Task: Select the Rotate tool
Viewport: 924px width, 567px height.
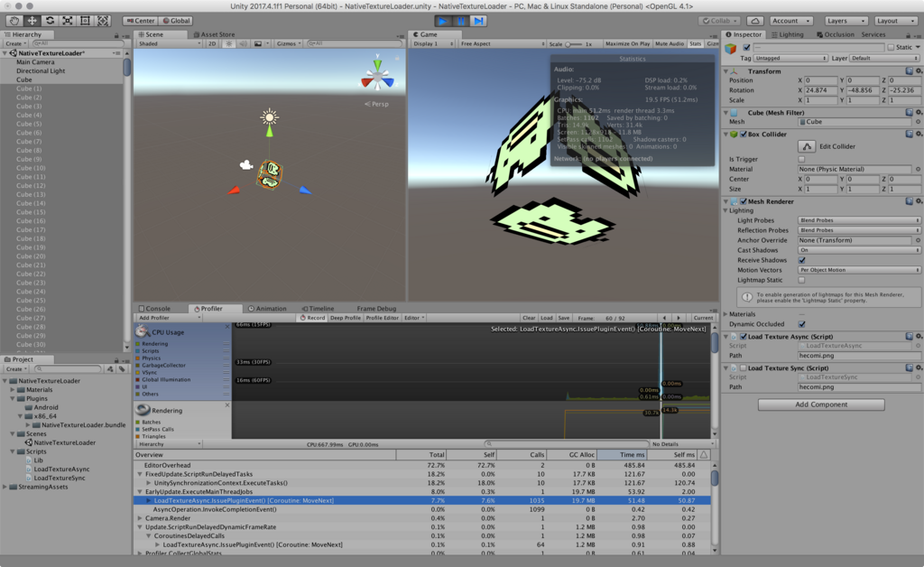Action: (x=50, y=21)
